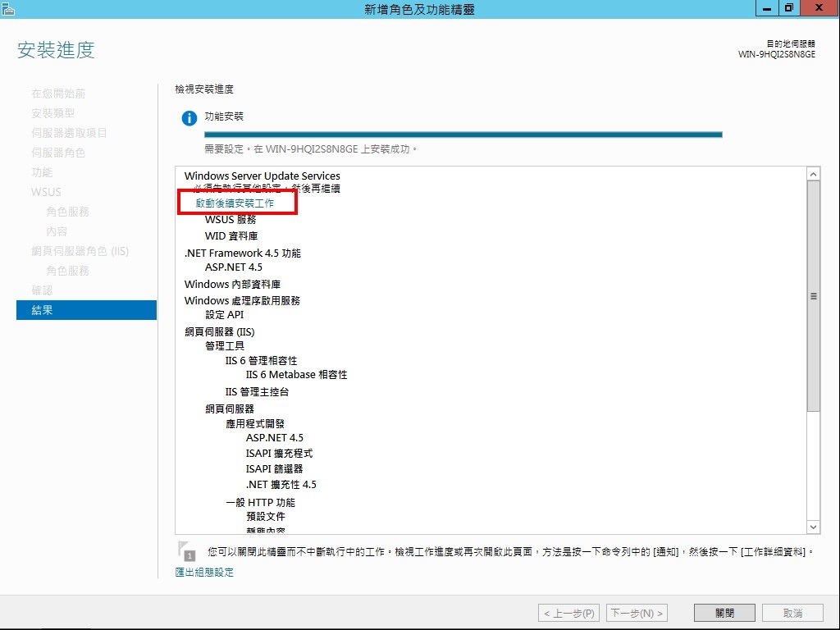This screenshot has width=840, height=630.
Task: Click scroll down arrow of results list
Action: (x=813, y=527)
